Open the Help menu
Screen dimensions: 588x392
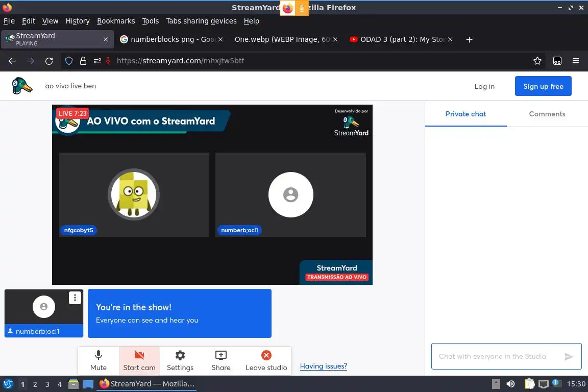click(251, 21)
